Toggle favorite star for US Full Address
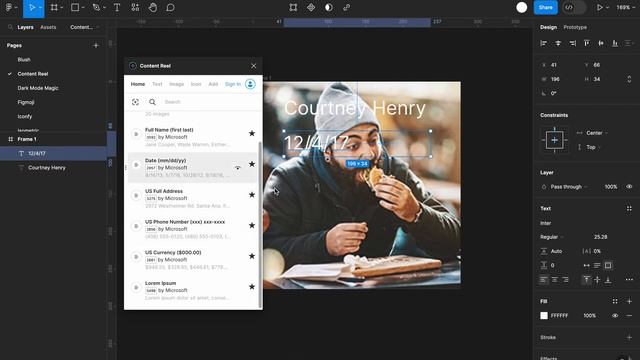The height and width of the screenshot is (360, 640). click(252, 195)
